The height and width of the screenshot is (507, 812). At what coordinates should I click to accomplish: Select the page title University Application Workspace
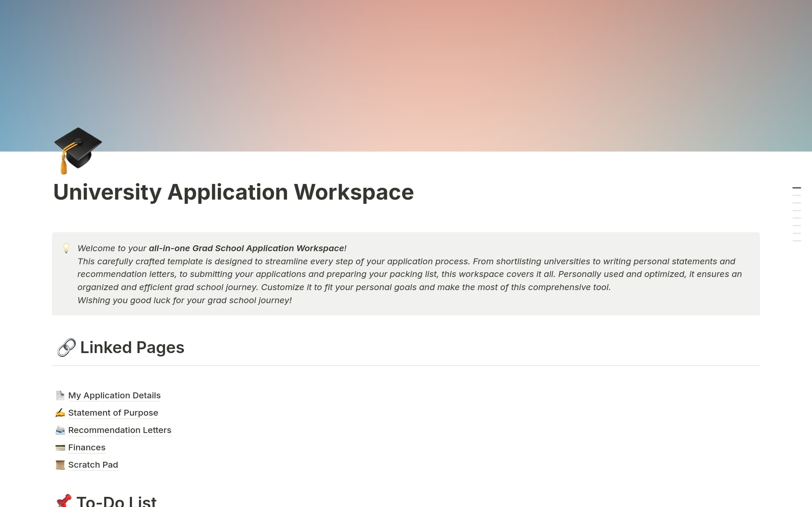(x=233, y=192)
